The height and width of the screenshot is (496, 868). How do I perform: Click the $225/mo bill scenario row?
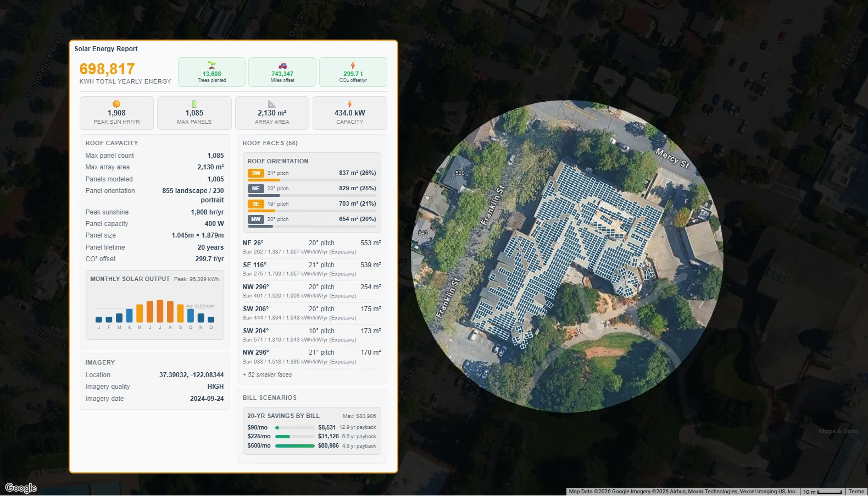coord(311,437)
